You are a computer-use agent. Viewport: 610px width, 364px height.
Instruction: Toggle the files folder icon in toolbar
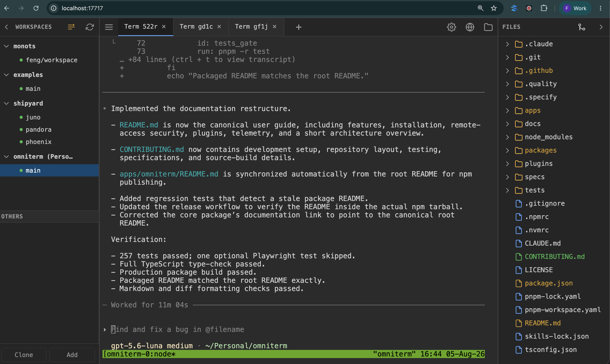tap(488, 27)
